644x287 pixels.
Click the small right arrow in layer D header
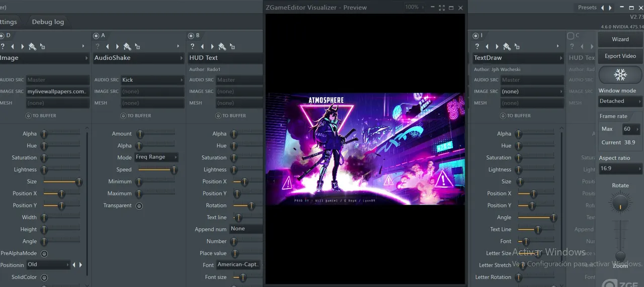84,46
